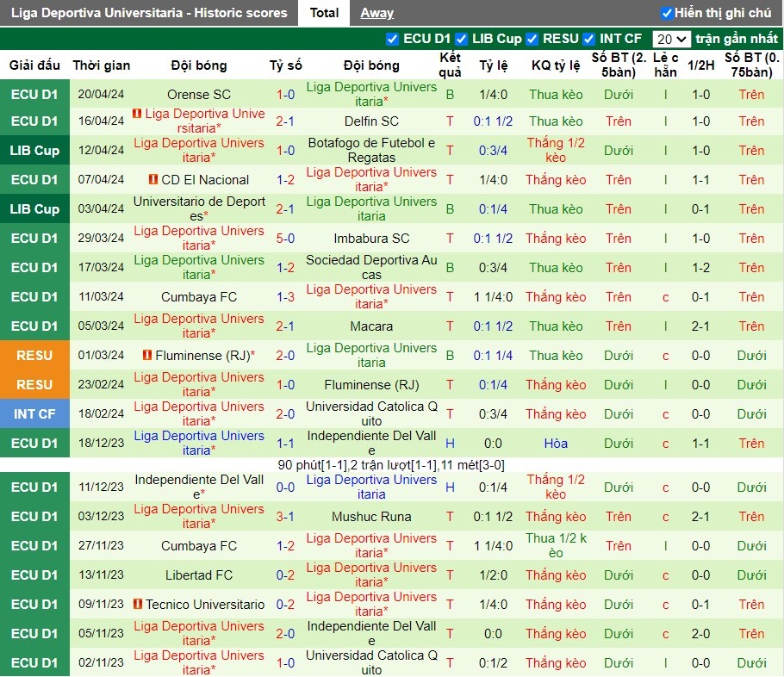
Task: Click half-time score 2-0 on 05/11/23
Action: pos(700,633)
